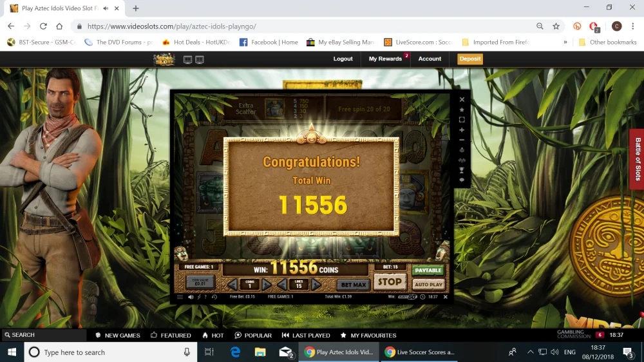Open FEATURED games category
This screenshot has width=644, height=362.
point(171,336)
